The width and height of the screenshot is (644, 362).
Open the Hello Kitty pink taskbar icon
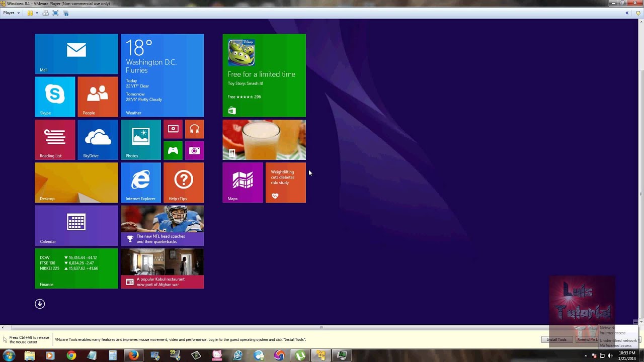tap(217, 355)
